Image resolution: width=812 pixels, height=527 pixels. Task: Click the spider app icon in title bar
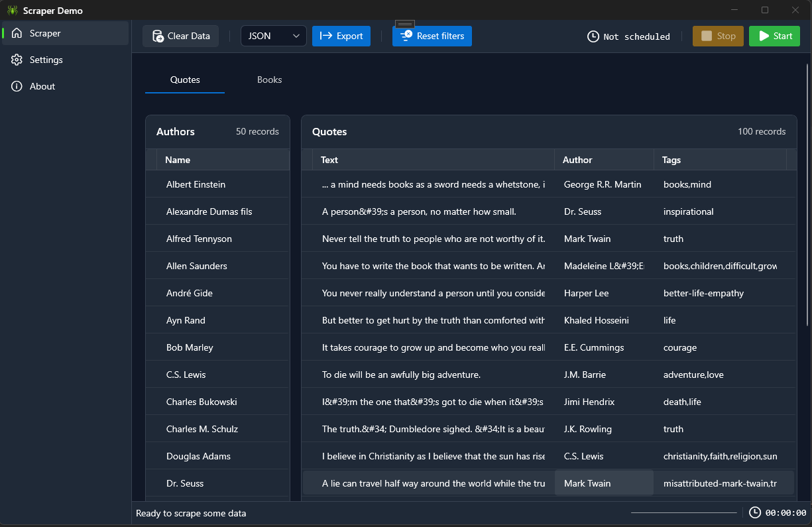click(13, 10)
